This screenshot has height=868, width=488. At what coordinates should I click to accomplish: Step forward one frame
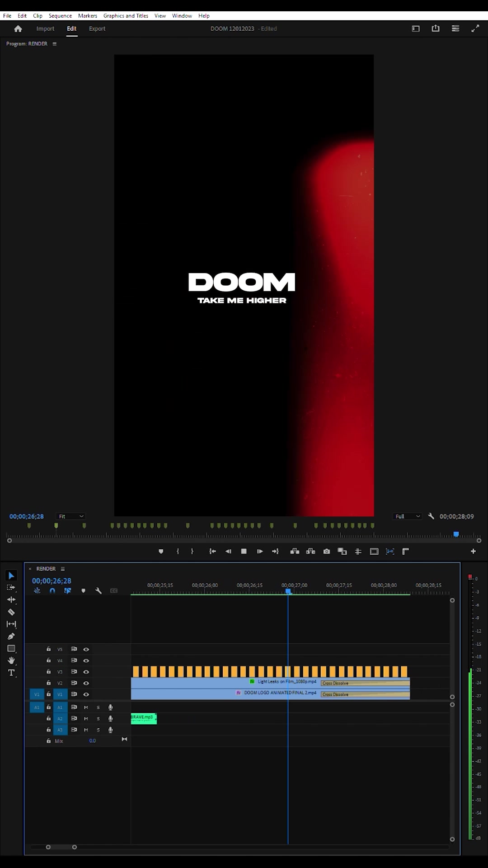coord(260,552)
